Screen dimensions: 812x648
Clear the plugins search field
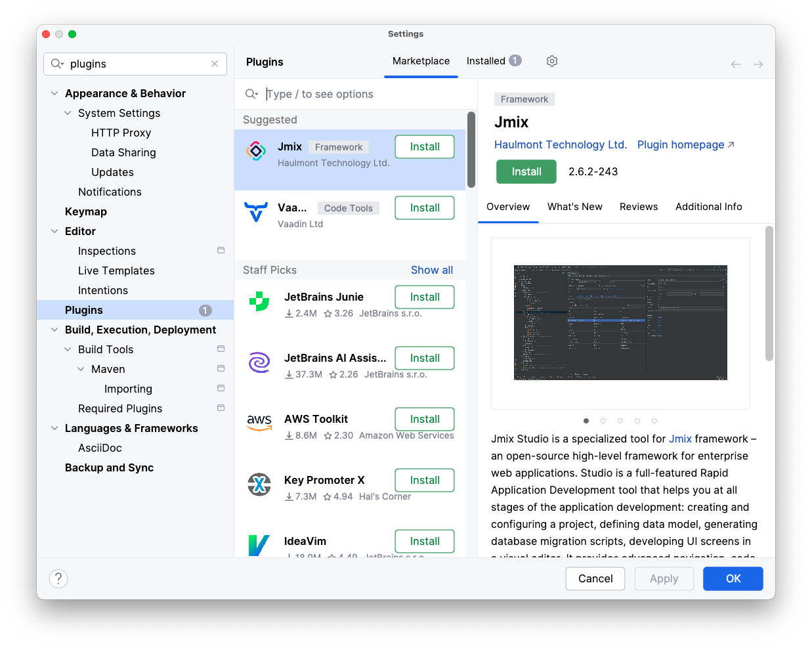215,64
